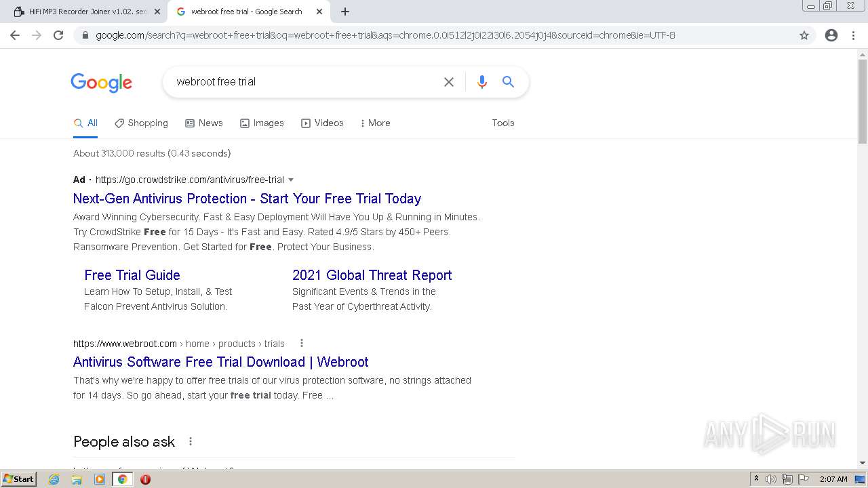Image resolution: width=868 pixels, height=488 pixels.
Task: Open Windows Explorer from the taskbar
Action: tap(77, 479)
